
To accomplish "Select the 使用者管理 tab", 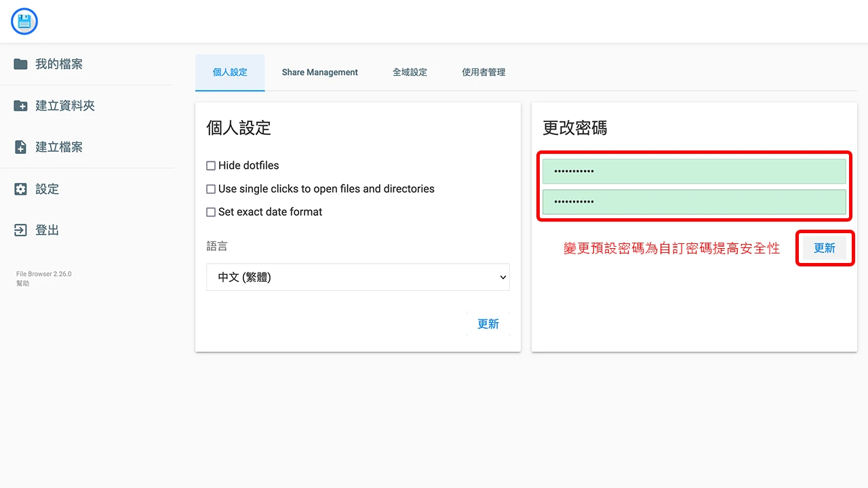I will (x=483, y=72).
